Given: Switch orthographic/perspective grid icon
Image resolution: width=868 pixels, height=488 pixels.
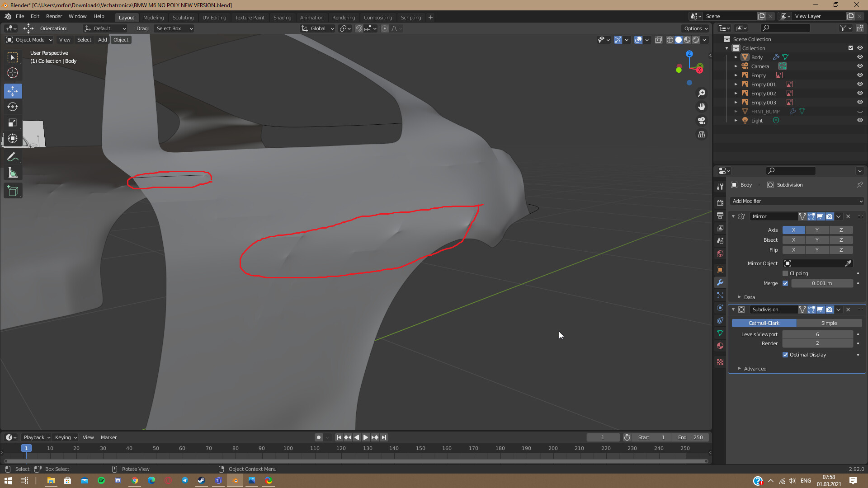Looking at the screenshot, I should click(x=702, y=135).
